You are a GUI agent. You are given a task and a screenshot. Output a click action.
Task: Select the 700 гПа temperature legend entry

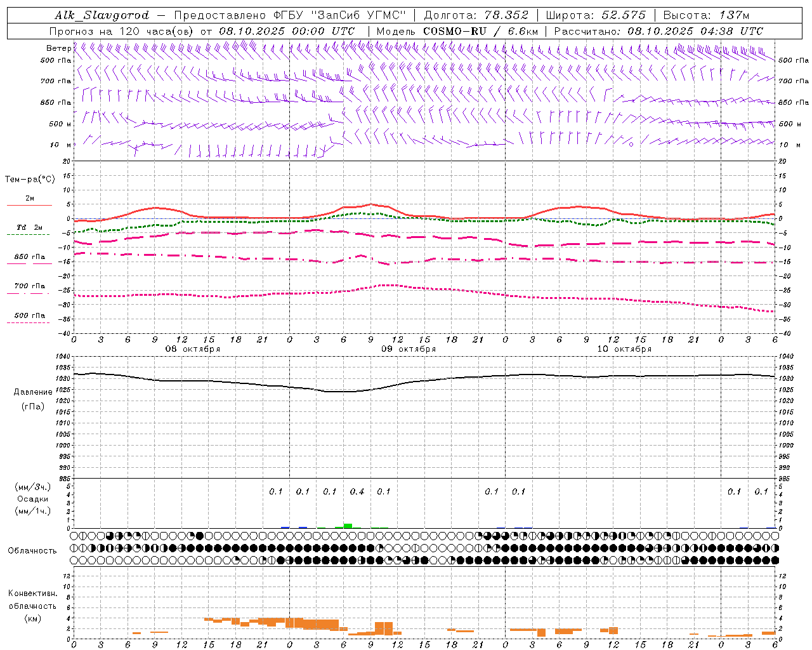click(29, 286)
